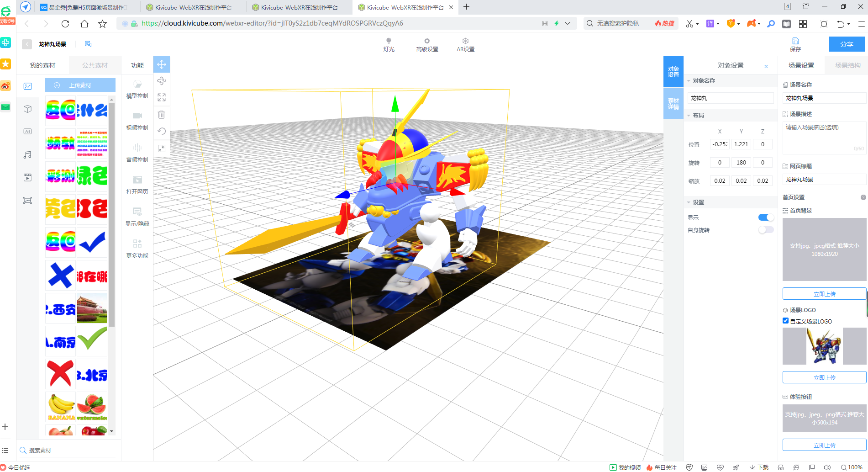Toggle the 显示 visibility switch
This screenshot has width=868, height=472.
coord(766,217)
